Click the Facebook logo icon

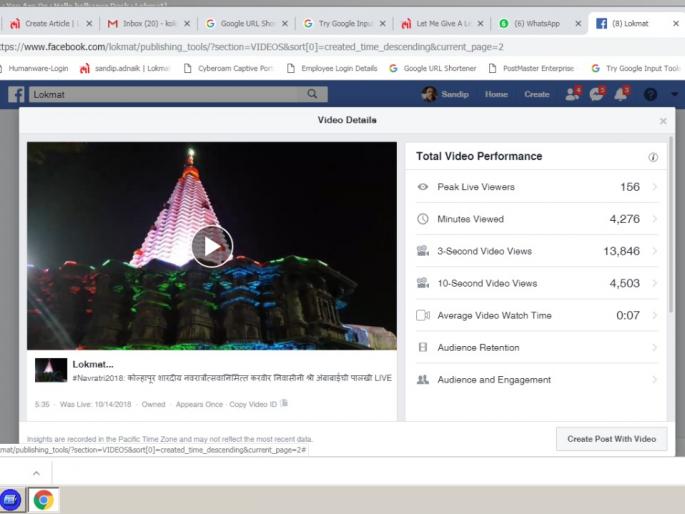pos(16,94)
